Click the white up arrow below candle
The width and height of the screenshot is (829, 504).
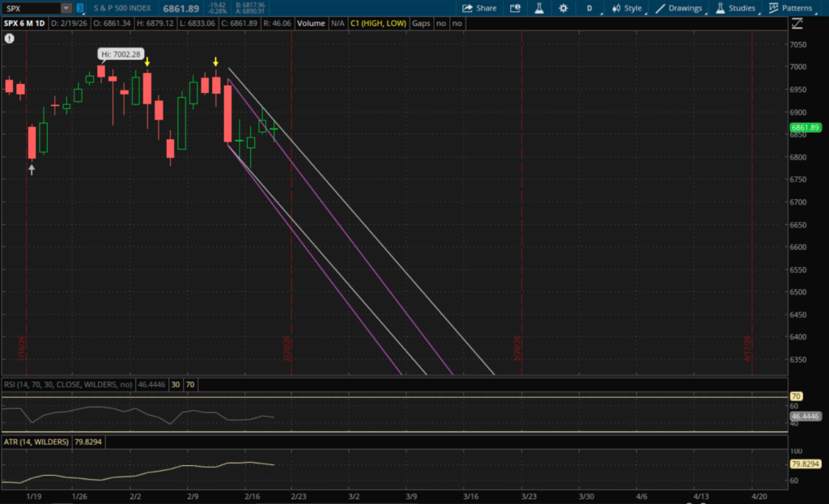coord(32,170)
